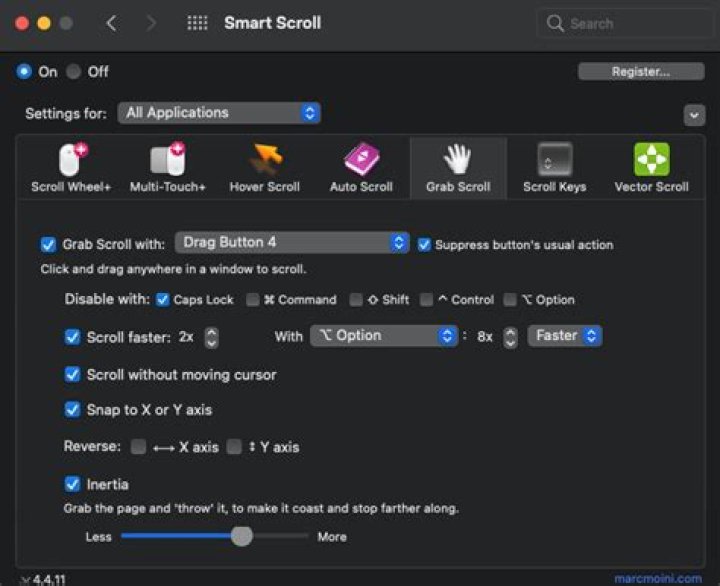Set the Inertia slider near More
The width and height of the screenshot is (720, 586).
click(304, 535)
